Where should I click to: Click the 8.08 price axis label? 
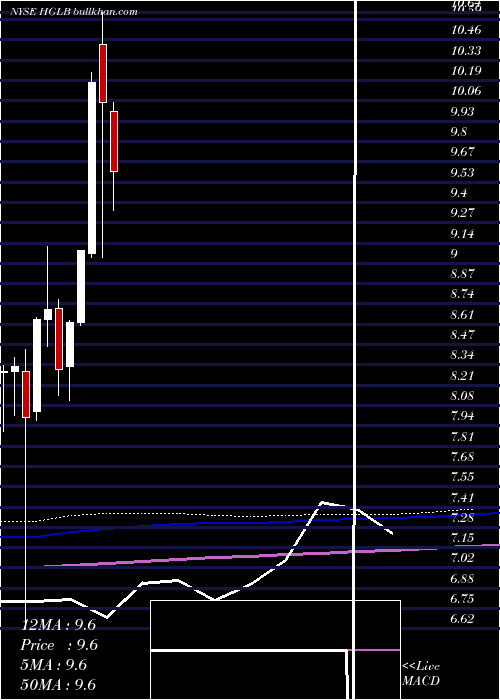pos(463,396)
